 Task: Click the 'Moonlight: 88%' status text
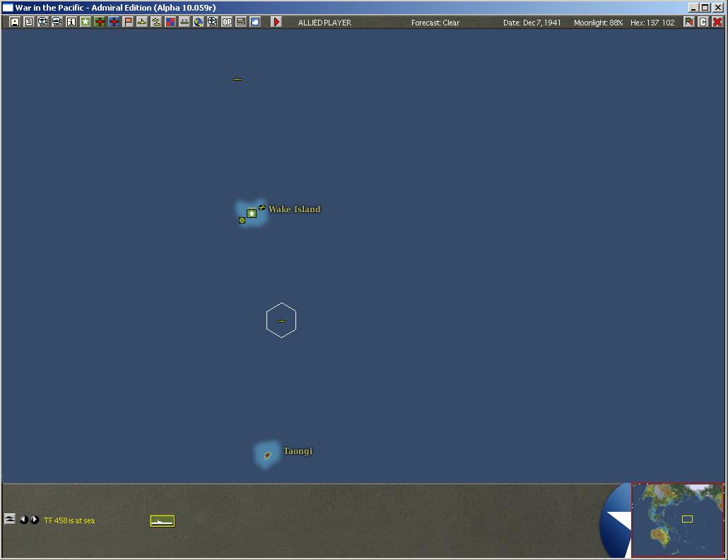pos(599,23)
